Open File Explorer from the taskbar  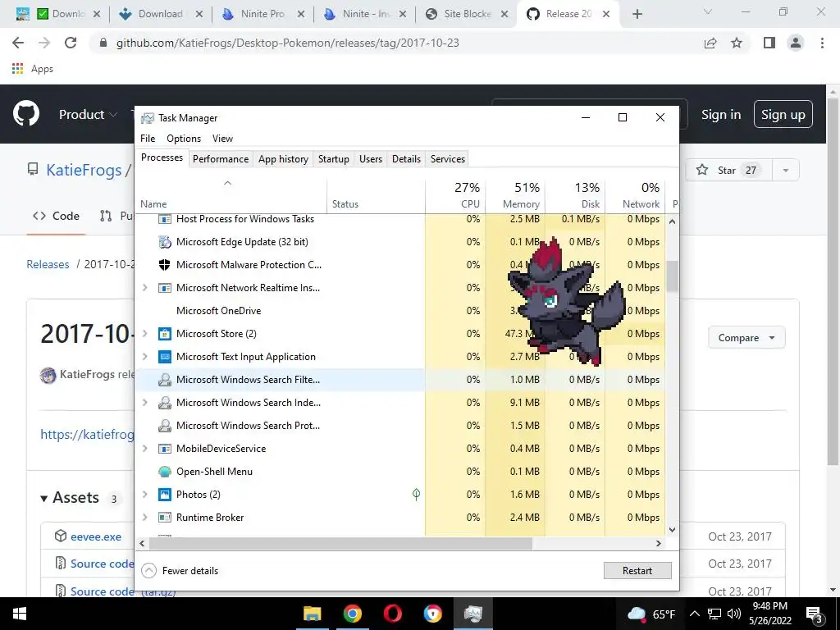coord(313,614)
